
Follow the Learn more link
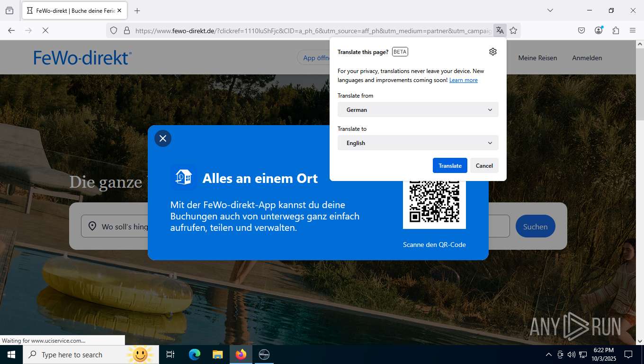tap(464, 80)
